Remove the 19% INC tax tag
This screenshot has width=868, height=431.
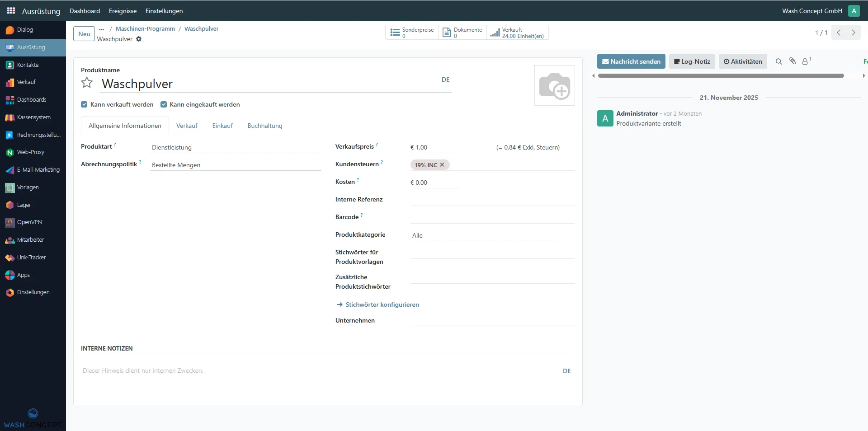442,165
